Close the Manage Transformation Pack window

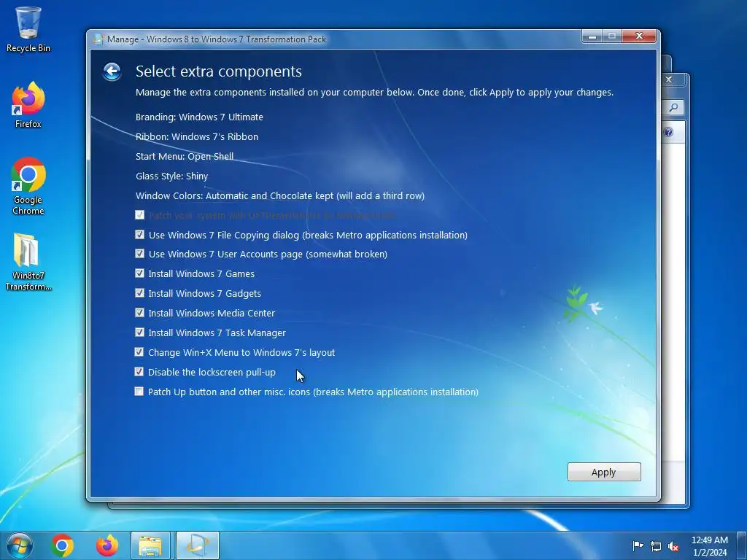pos(639,36)
